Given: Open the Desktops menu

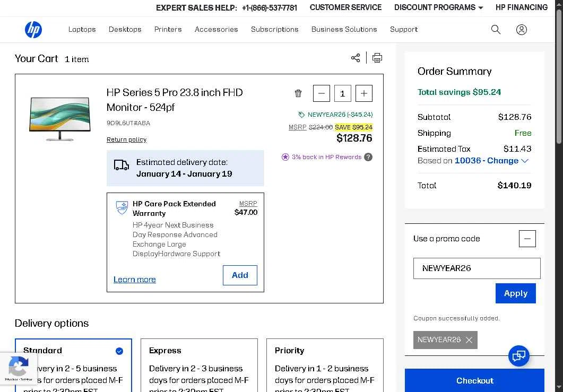Looking at the screenshot, I should point(125,29).
